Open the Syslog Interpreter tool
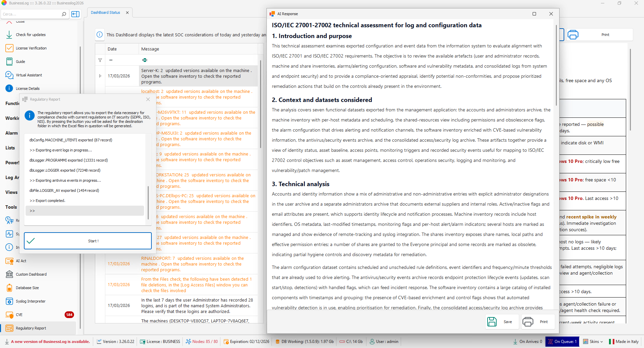The width and height of the screenshot is (644, 348). [x=30, y=301]
